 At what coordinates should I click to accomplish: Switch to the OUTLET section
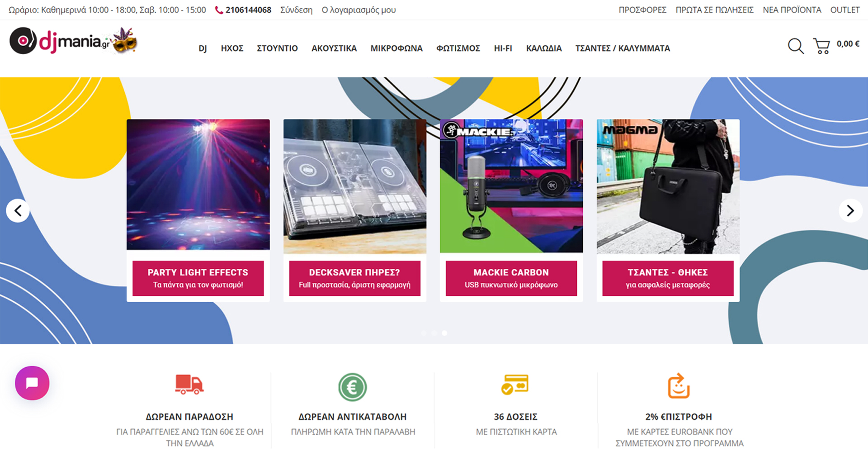844,9
